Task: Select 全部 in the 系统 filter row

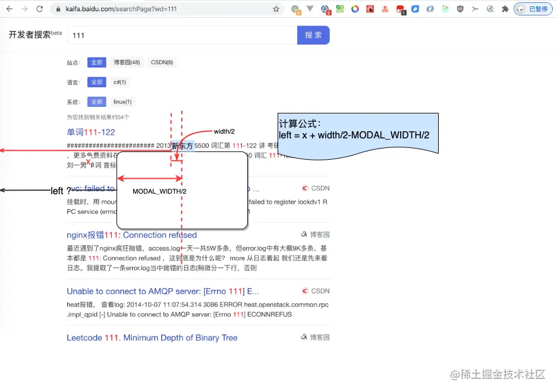Action: [x=97, y=102]
